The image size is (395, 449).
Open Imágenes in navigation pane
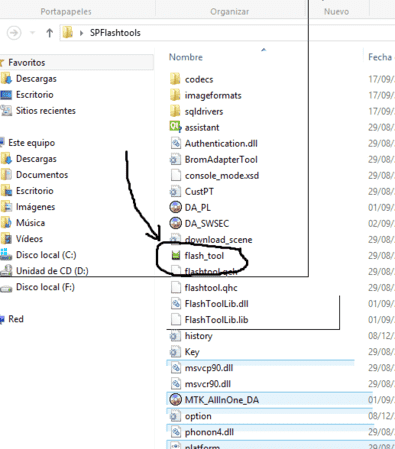35,207
